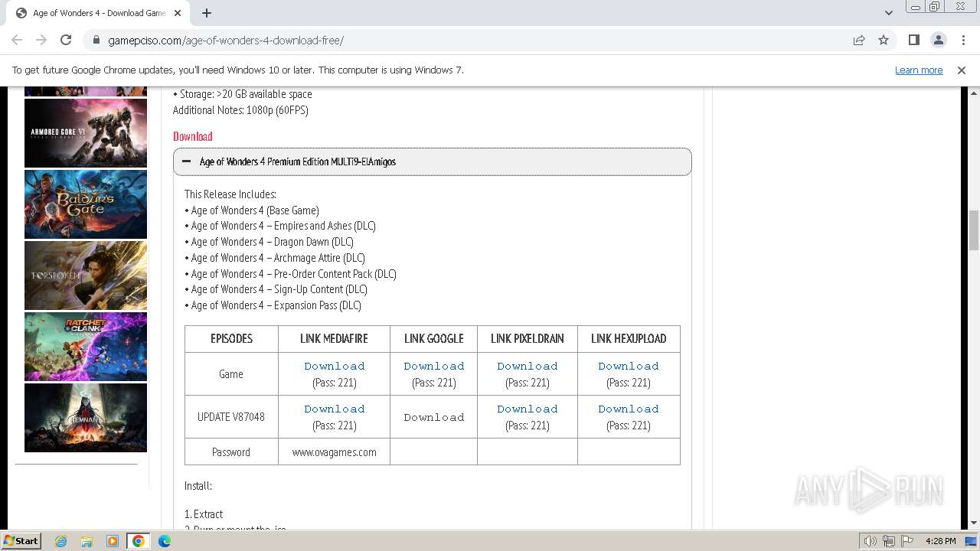
Task: Open the Learn more link
Action: click(919, 70)
